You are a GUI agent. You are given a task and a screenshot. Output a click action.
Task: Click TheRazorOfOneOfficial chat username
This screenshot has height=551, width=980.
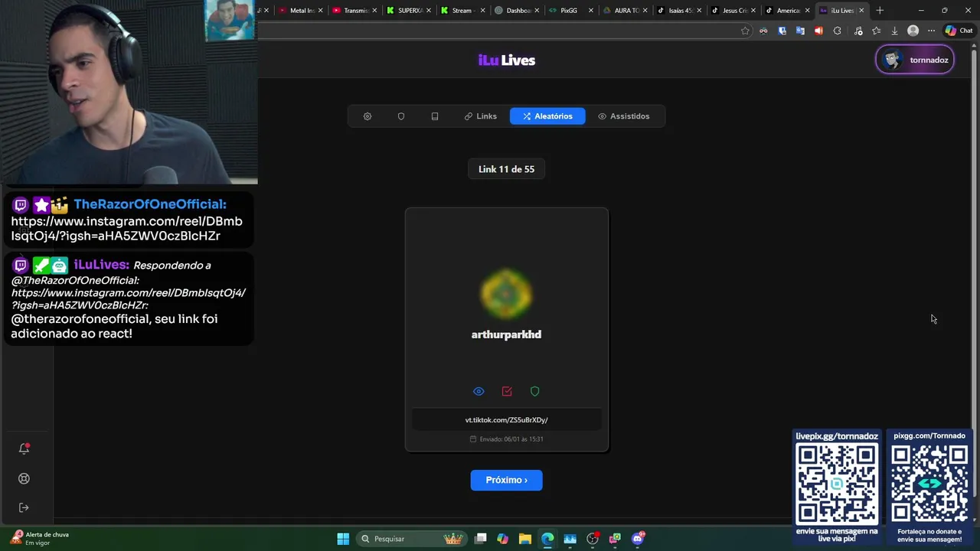[x=149, y=204]
